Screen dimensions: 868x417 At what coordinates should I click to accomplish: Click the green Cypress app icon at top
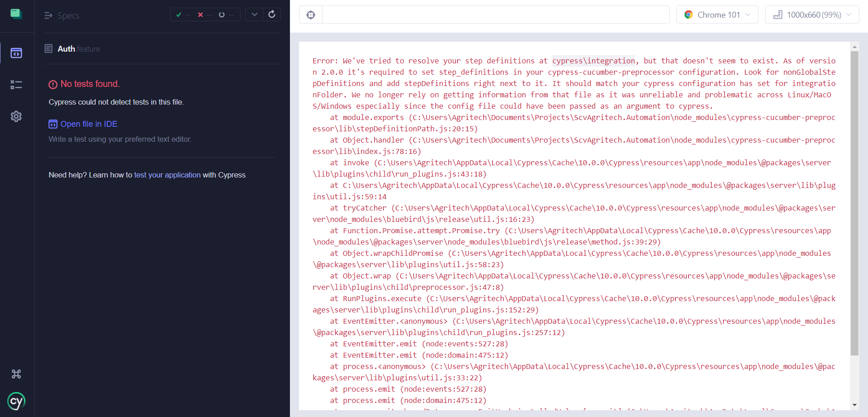(16, 14)
